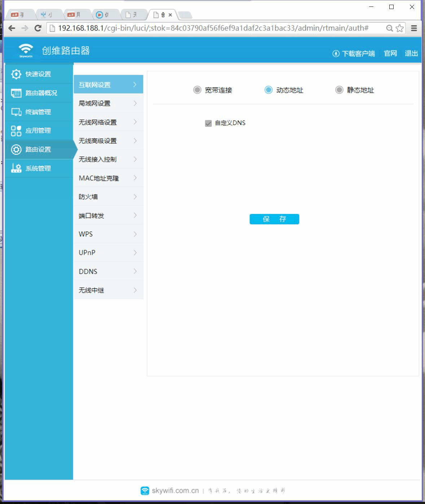The image size is (425, 504).
Task: Expand the 防火墙 section chevron
Action: click(135, 196)
